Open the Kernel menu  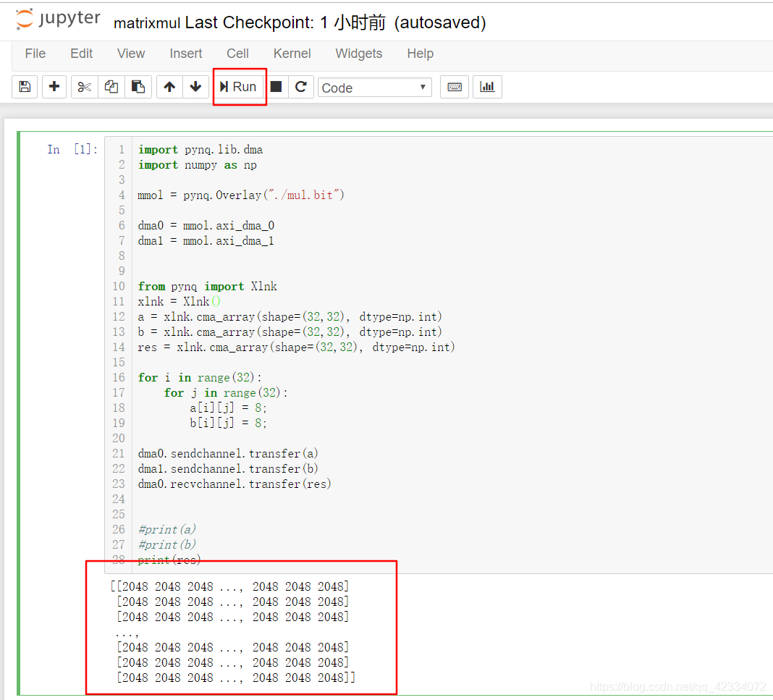(x=292, y=54)
